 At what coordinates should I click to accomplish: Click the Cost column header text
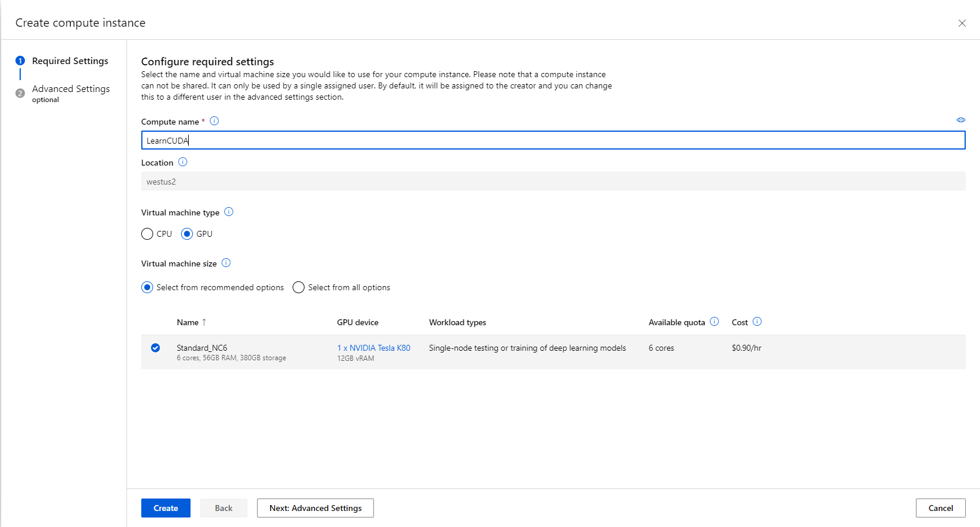(x=740, y=322)
